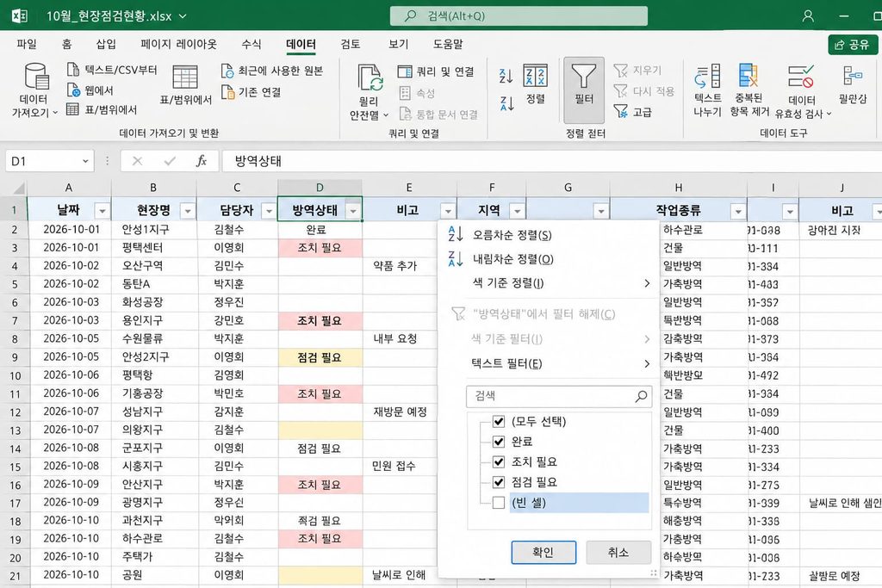Open the 현장명 column filter dropdown

187,211
